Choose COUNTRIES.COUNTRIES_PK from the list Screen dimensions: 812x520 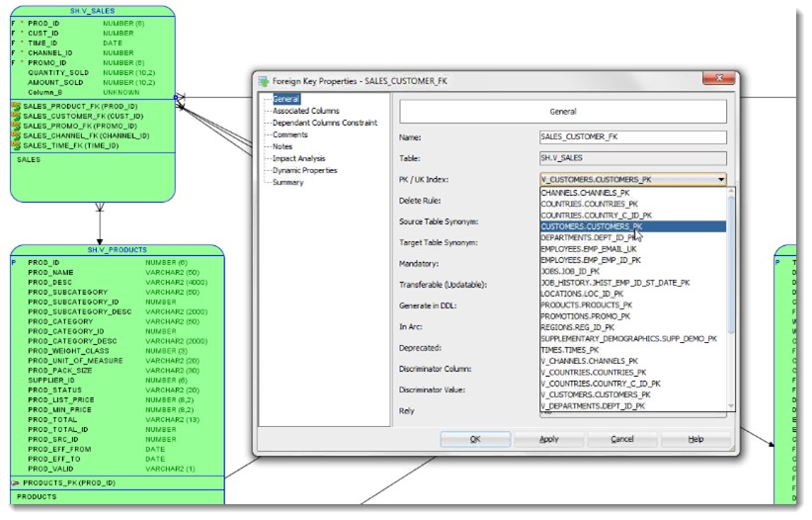point(633,205)
